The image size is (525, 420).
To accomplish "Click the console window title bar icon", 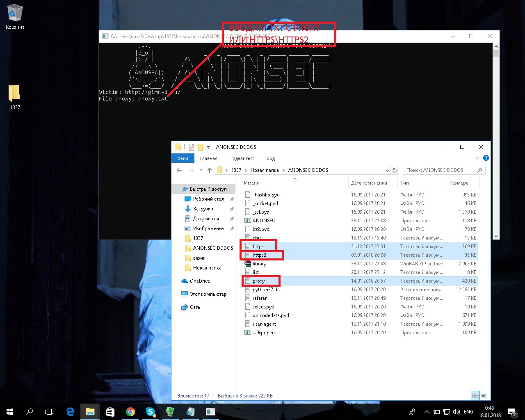I will [x=105, y=36].
